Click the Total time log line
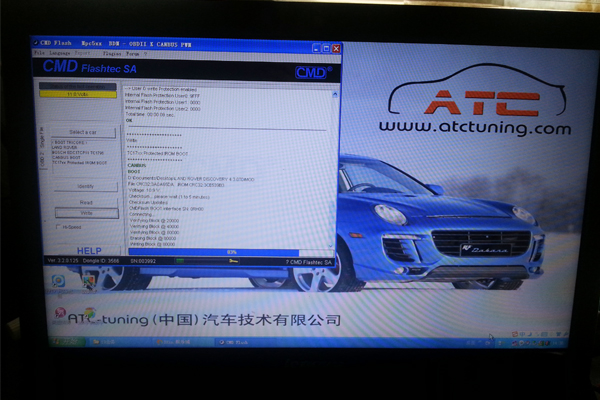The image size is (600, 400). (x=150, y=114)
